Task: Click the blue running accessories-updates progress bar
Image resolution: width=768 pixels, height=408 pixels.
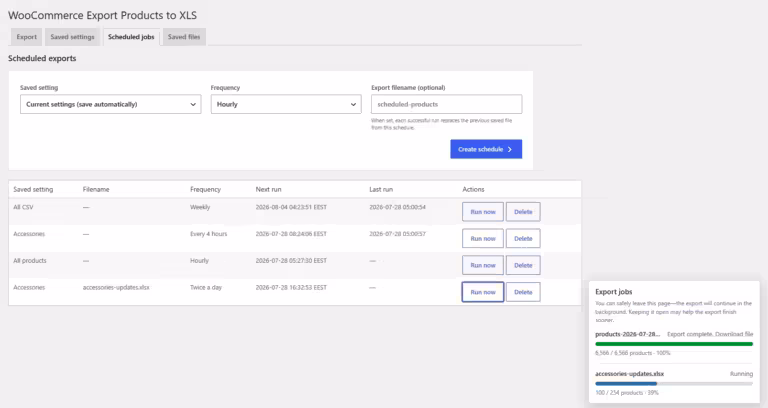Action: point(674,384)
